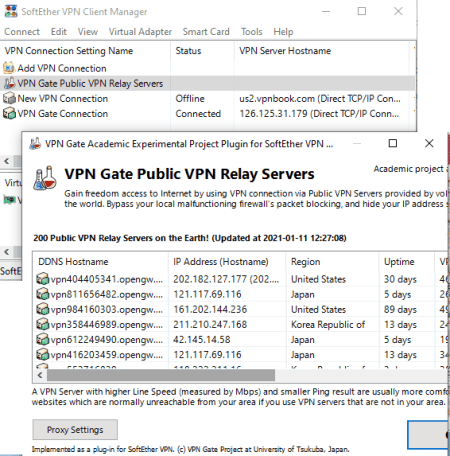Click the VPN Gate Connection icon
The image size is (450, 456).
[x=9, y=113]
